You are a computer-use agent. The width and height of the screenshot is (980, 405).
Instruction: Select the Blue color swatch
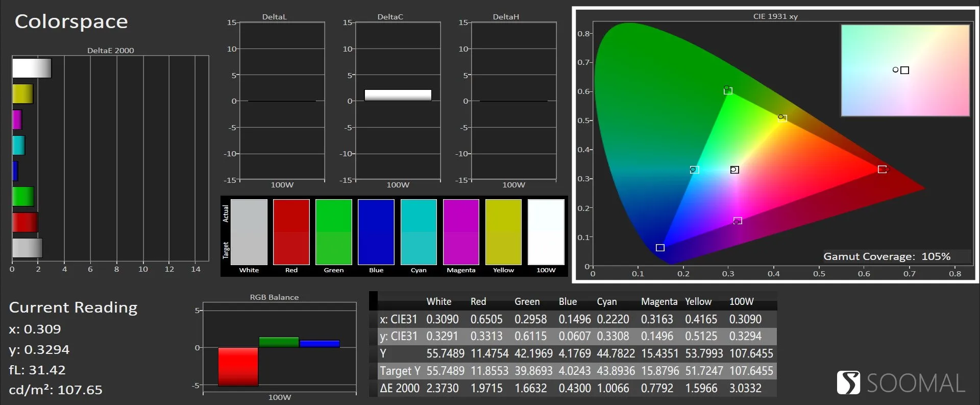[376, 232]
